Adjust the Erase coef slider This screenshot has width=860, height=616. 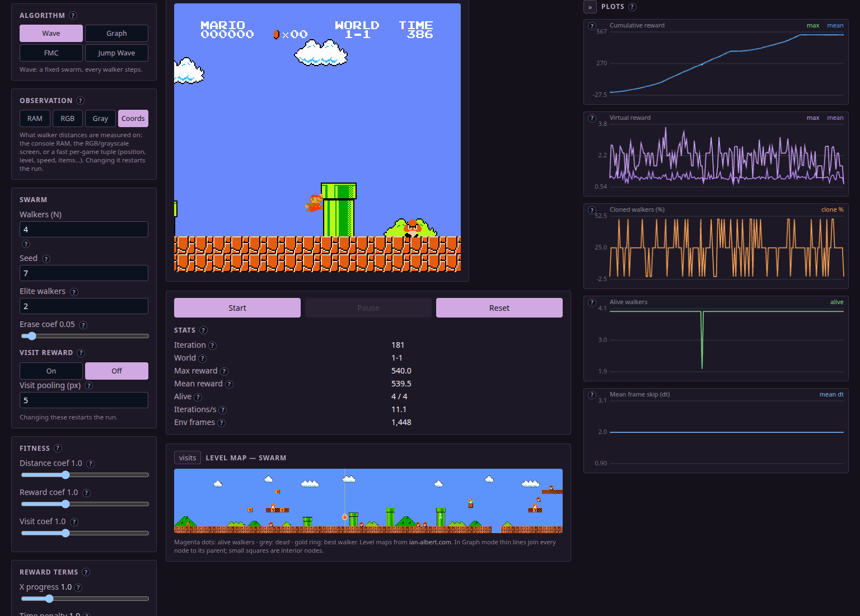click(85, 336)
